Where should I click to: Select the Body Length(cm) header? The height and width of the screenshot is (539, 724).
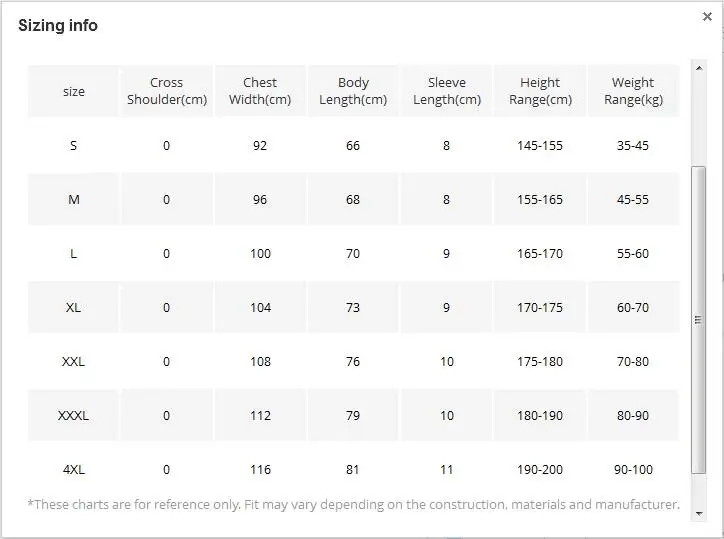353,91
